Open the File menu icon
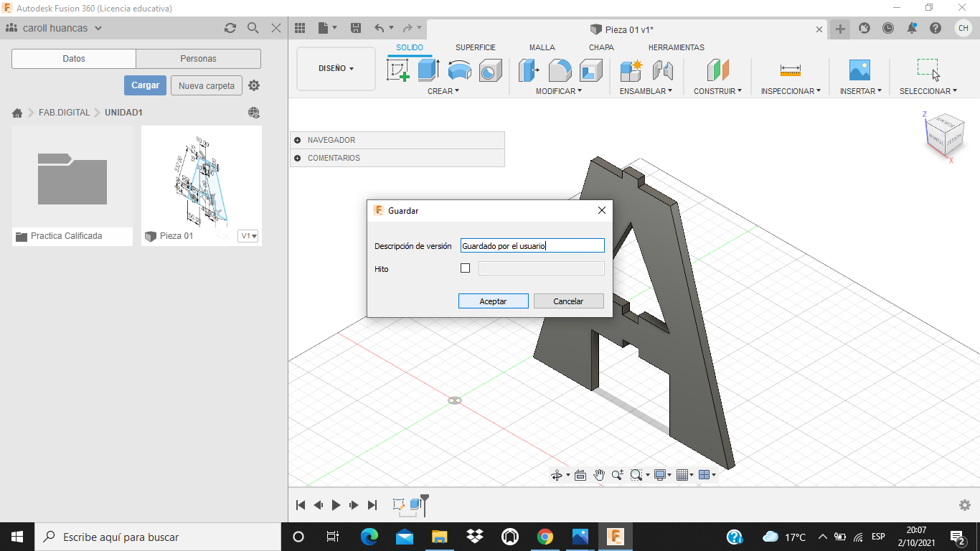Viewport: 980px width, 551px height. (x=328, y=28)
